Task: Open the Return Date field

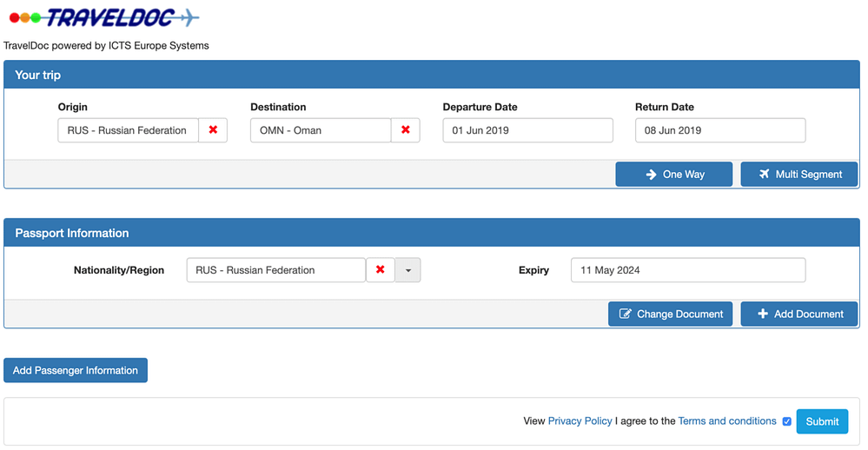Action: point(719,130)
